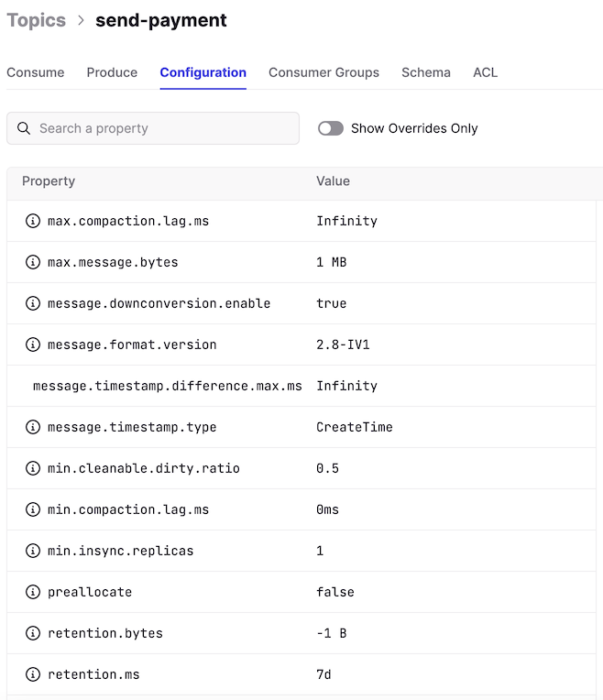This screenshot has width=603, height=700.
Task: Navigate back to Topics breadcrumb
Action: pos(36,20)
